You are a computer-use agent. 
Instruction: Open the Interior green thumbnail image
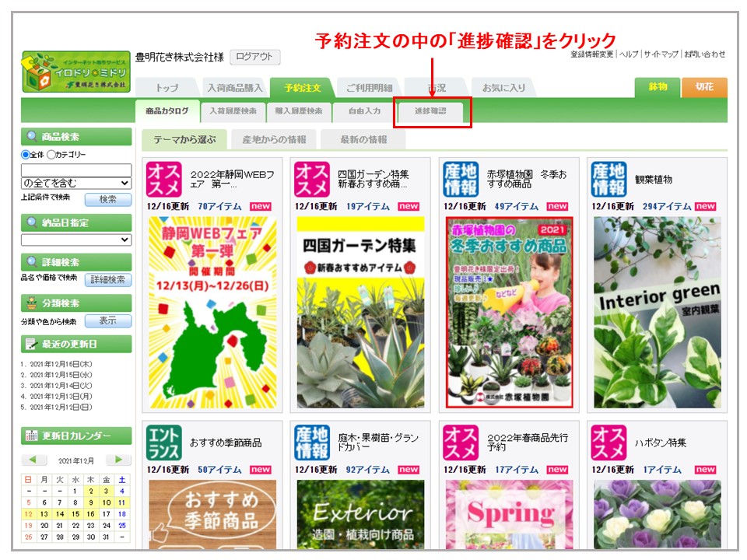point(658,312)
